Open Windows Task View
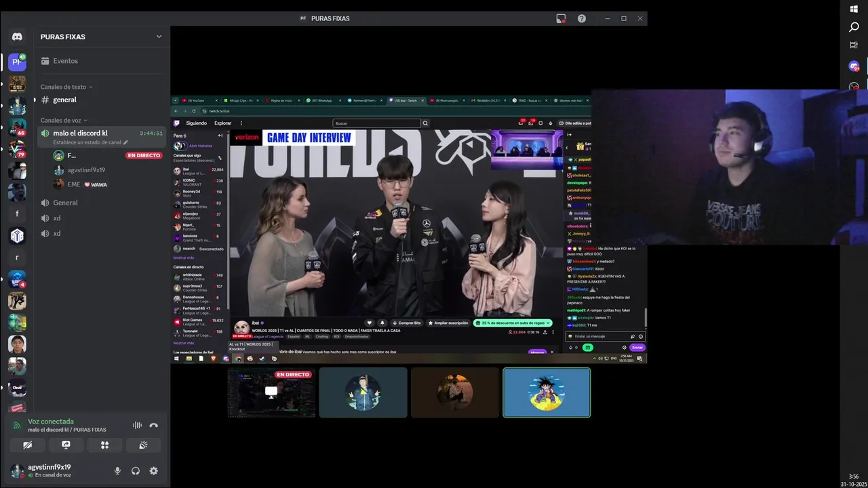This screenshot has width=868, height=488. [x=854, y=45]
